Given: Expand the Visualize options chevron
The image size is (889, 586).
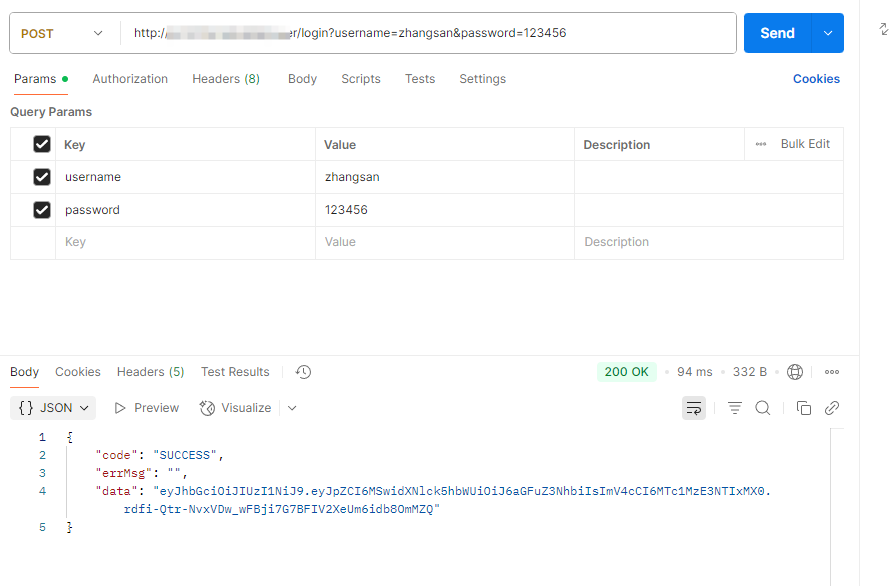Looking at the screenshot, I should [x=292, y=408].
